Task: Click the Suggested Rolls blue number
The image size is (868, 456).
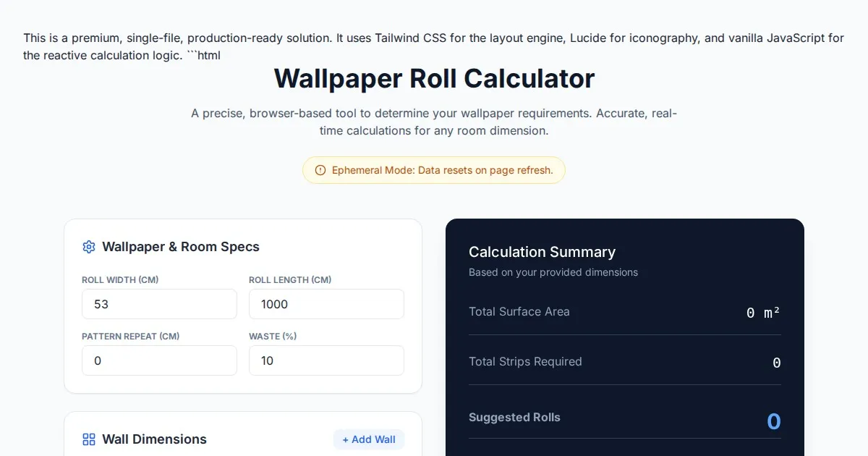Action: coord(773,421)
